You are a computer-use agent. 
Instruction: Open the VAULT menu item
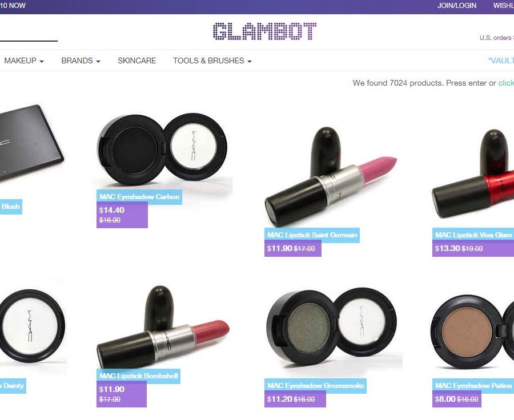pos(501,60)
